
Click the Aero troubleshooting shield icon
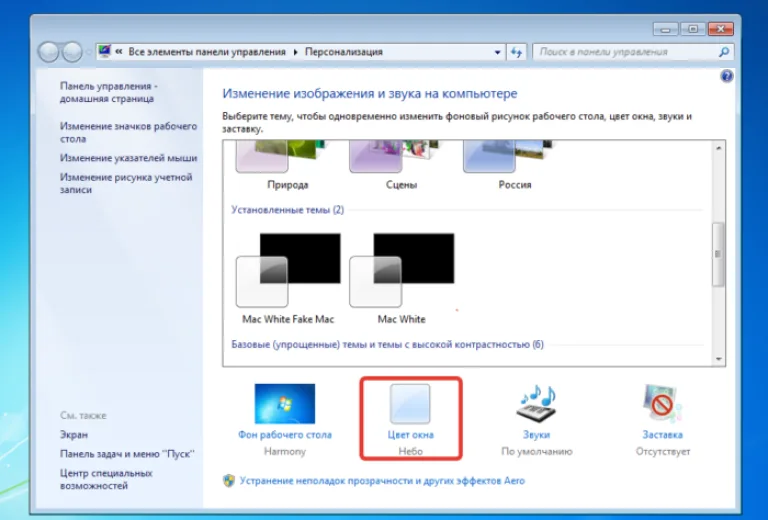(229, 481)
